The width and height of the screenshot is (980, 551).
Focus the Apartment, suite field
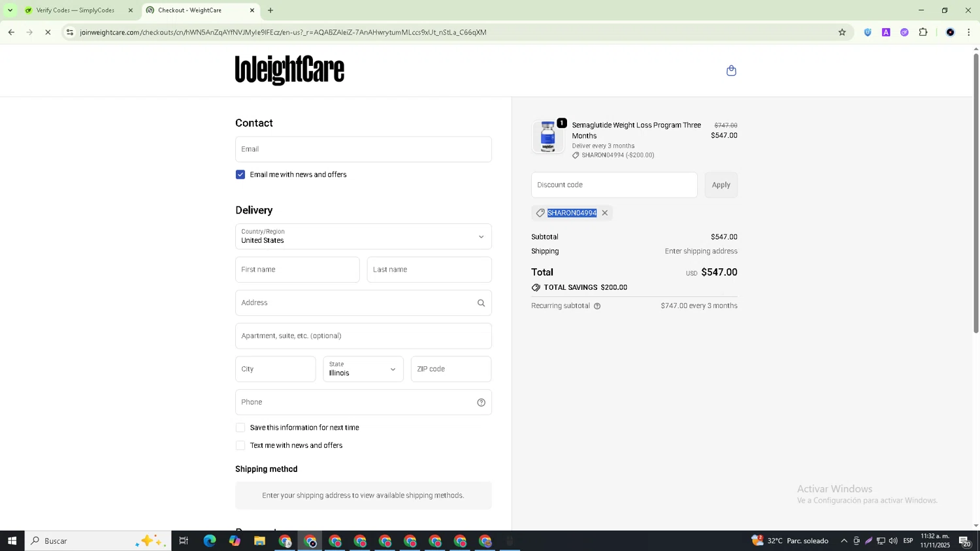click(x=363, y=336)
